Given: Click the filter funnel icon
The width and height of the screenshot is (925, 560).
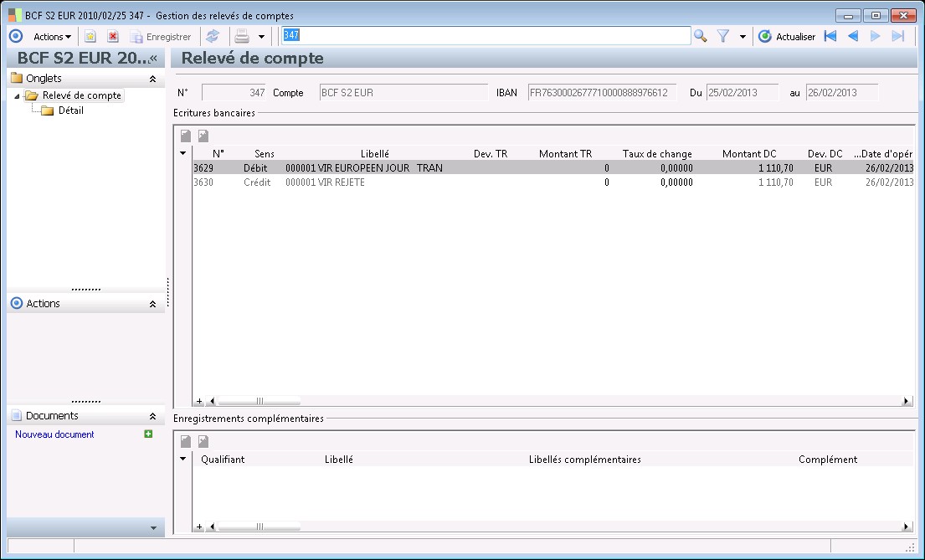Looking at the screenshot, I should [724, 36].
